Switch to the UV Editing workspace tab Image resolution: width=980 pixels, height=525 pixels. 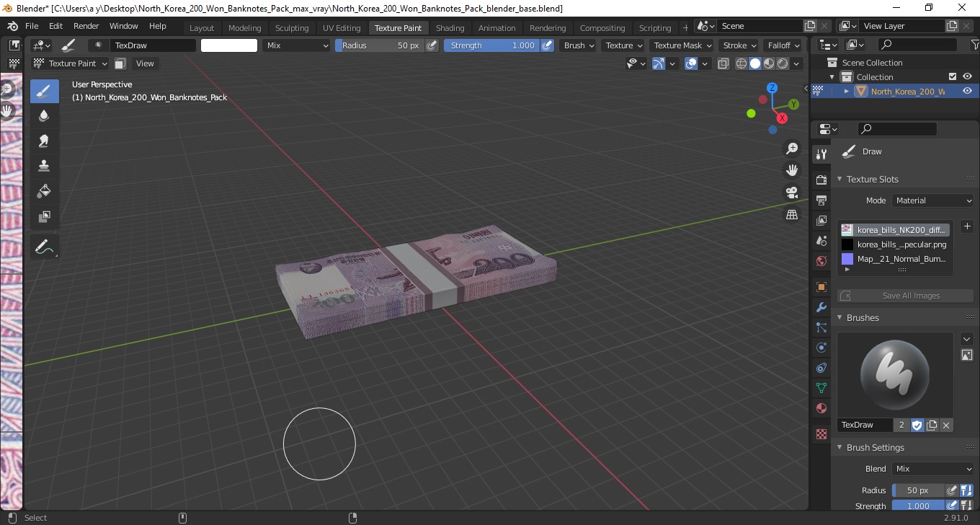342,28
